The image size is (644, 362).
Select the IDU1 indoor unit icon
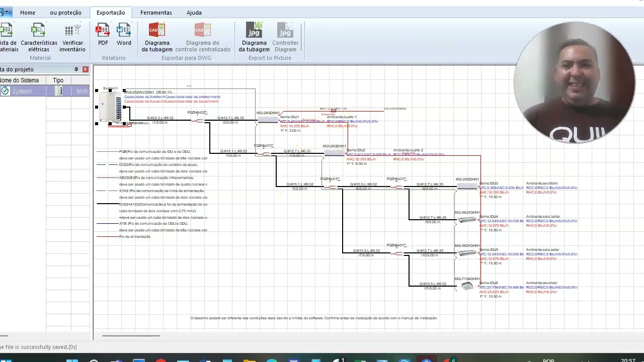(268, 120)
